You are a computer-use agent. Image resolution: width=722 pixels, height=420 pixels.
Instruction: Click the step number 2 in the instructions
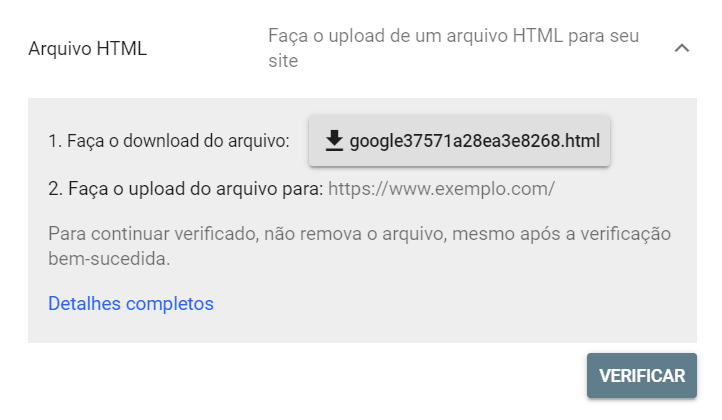[55, 189]
